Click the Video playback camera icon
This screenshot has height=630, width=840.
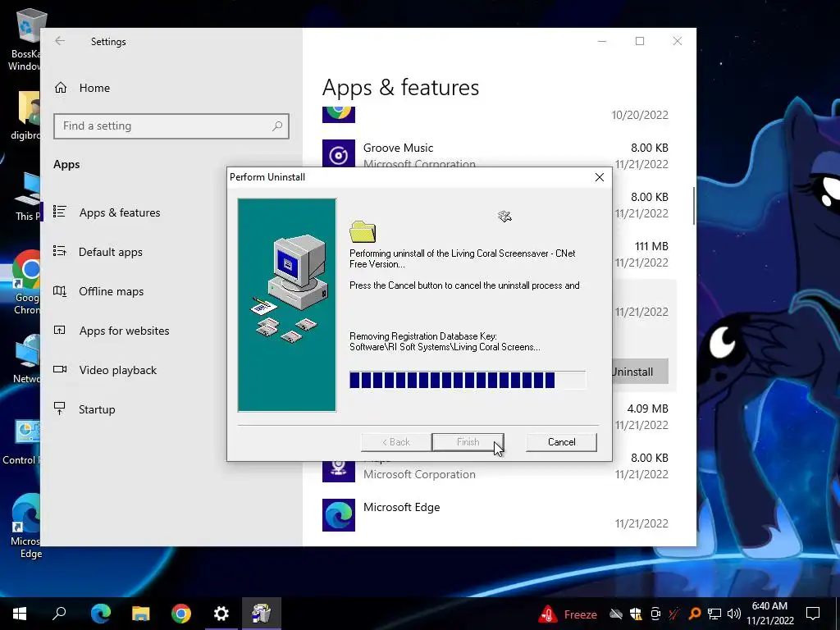coord(59,369)
